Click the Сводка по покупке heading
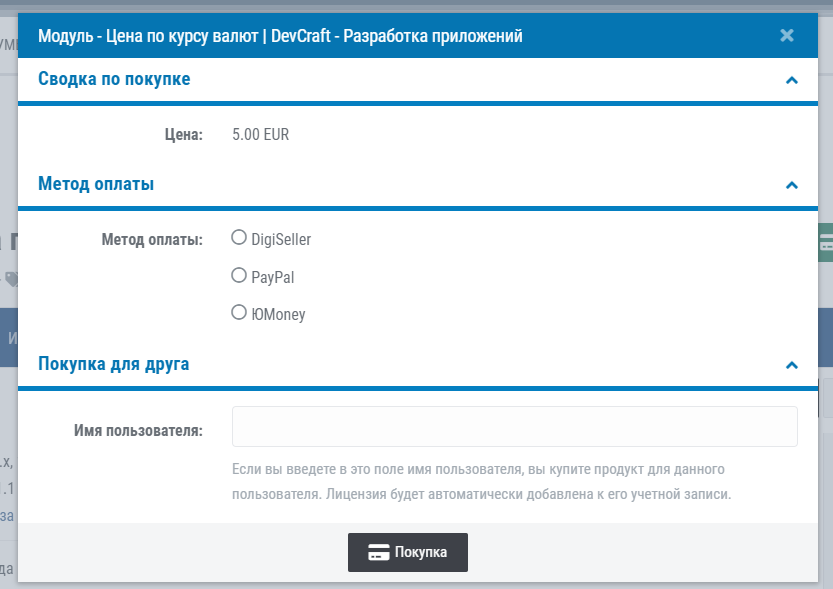This screenshot has width=833, height=589. pyautogui.click(x=114, y=78)
